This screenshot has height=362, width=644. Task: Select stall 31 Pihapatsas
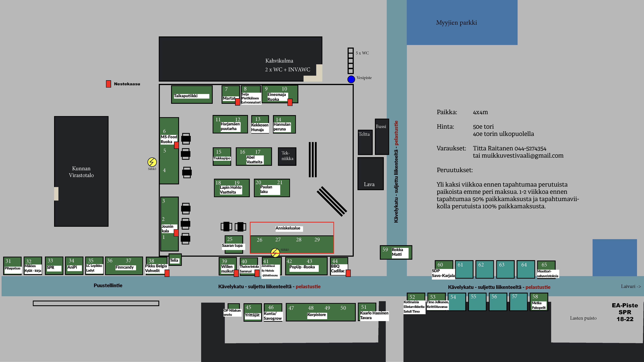[x=13, y=266]
